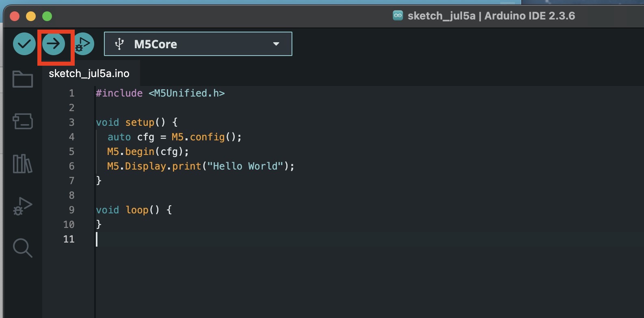Click the Verify checkmark button
644x318 pixels.
click(24, 44)
